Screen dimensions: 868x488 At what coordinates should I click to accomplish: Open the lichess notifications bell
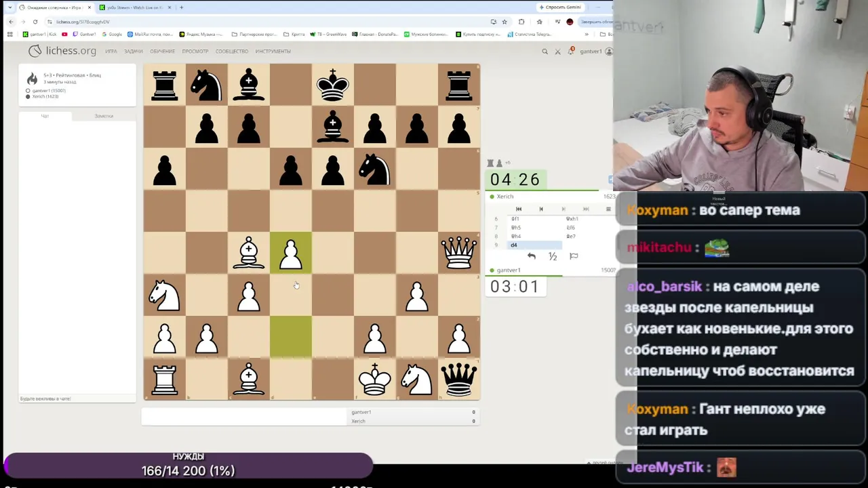tap(571, 52)
